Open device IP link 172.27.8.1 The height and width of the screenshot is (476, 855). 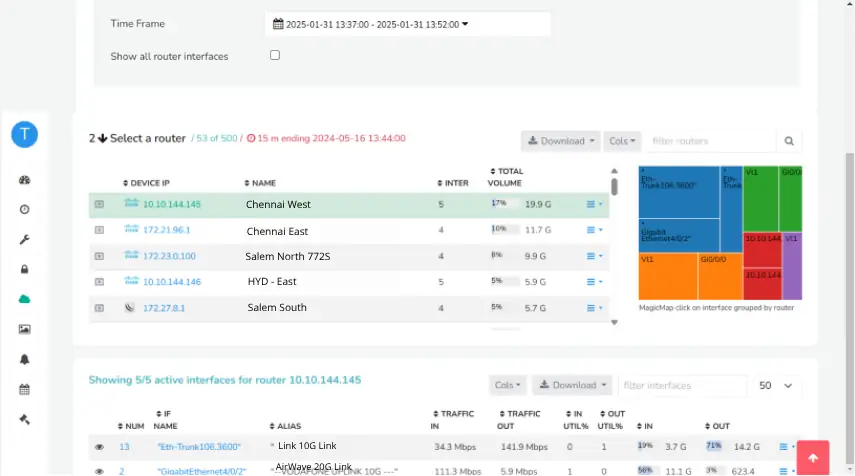point(164,308)
